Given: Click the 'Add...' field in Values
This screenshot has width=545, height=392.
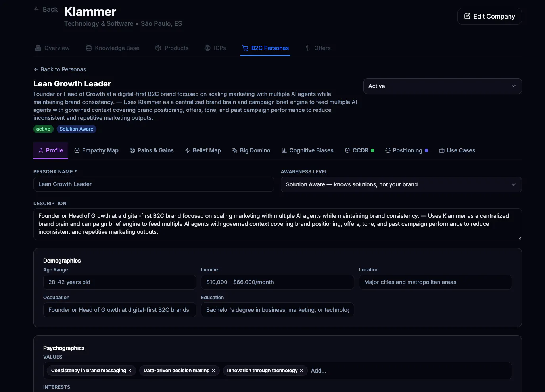Looking at the screenshot, I should [319, 371].
